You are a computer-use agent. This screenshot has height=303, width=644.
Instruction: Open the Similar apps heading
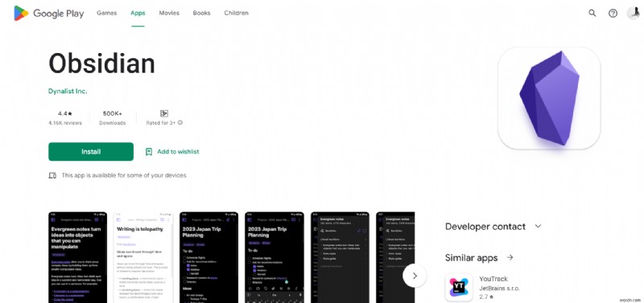click(472, 257)
